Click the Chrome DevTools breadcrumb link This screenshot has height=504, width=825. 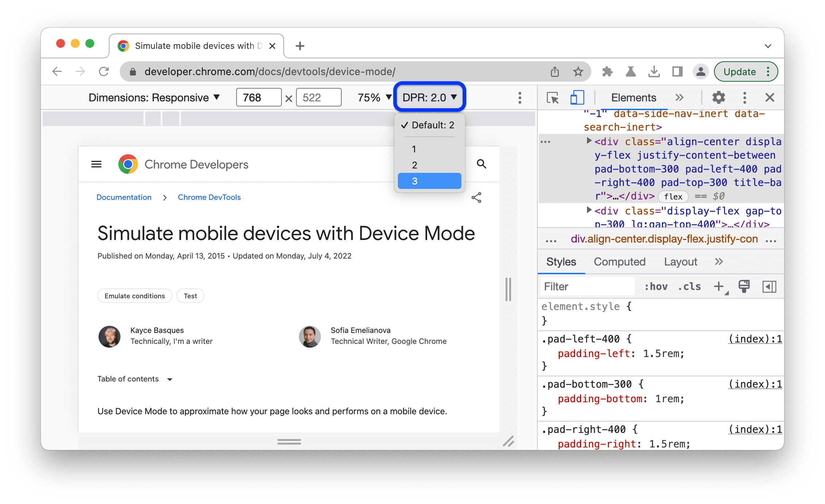(x=208, y=197)
